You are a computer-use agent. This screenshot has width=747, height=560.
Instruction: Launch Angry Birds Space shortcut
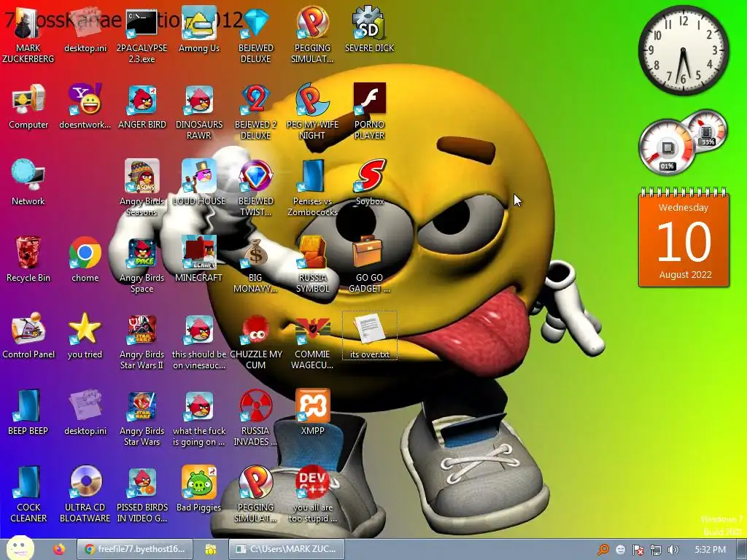[142, 265]
